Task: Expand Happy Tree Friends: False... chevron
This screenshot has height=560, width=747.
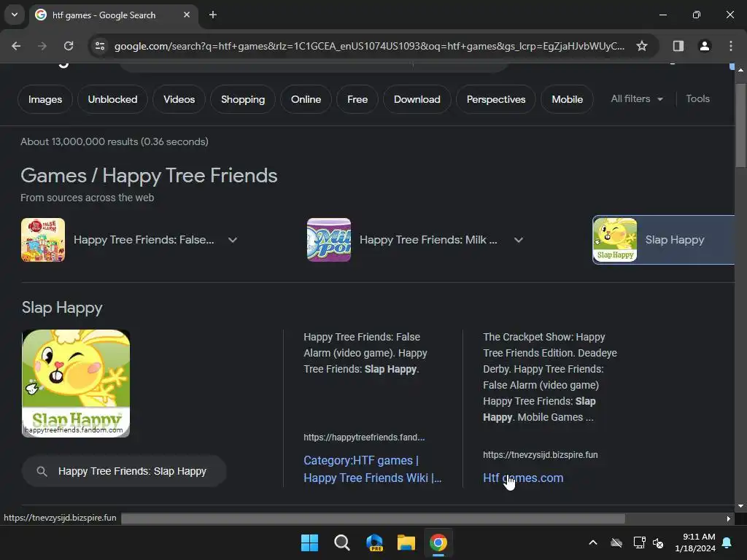Action: point(233,240)
